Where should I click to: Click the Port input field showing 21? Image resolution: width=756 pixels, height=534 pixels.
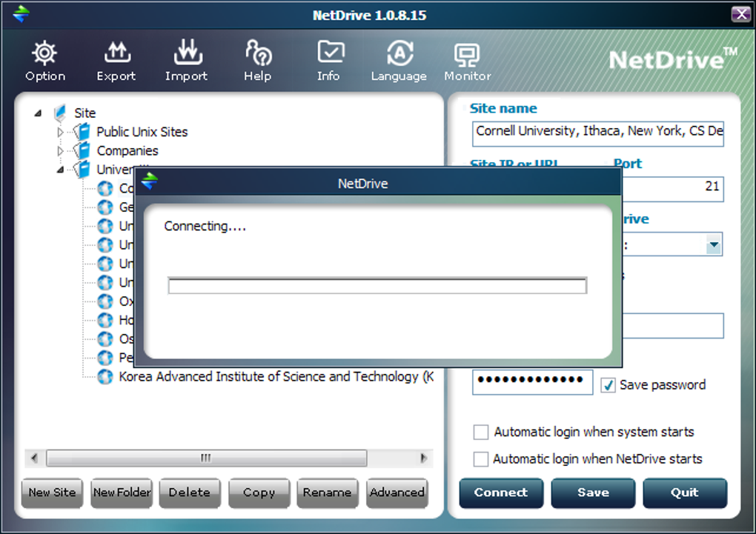[x=673, y=189]
